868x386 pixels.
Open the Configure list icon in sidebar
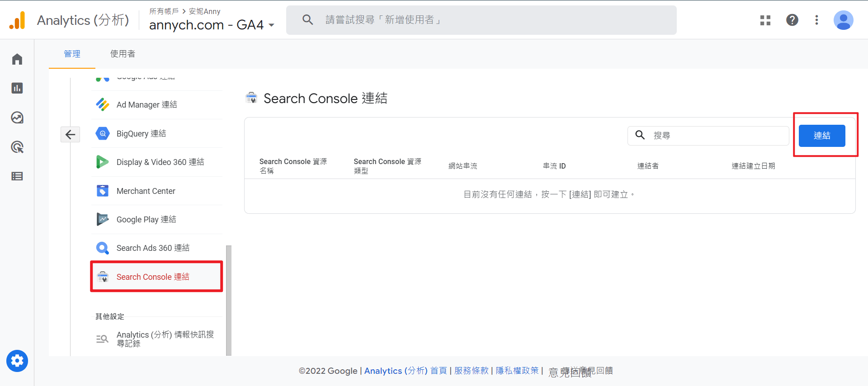tap(17, 176)
